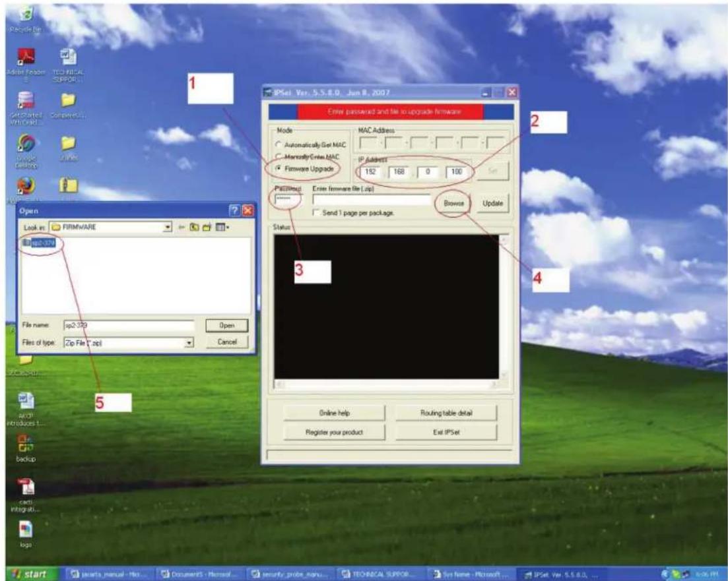Click the system tray clock
The image size is (728, 581).
point(706,574)
